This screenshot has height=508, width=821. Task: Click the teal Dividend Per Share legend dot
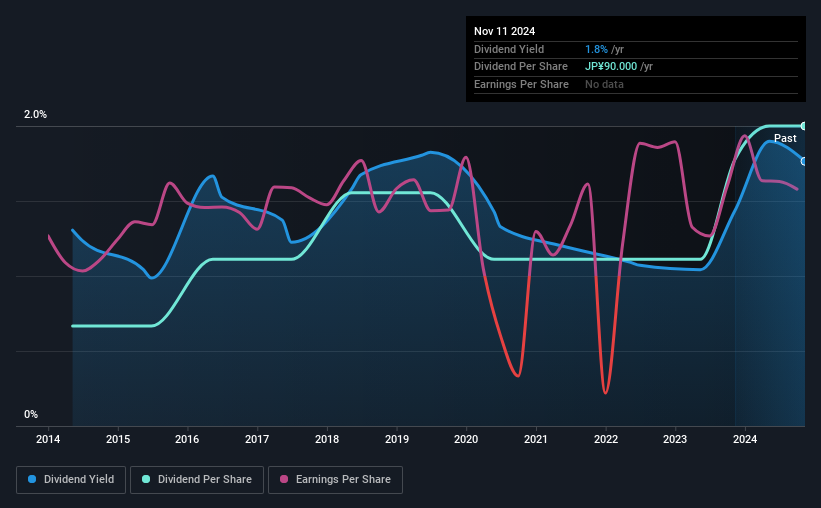tap(146, 479)
